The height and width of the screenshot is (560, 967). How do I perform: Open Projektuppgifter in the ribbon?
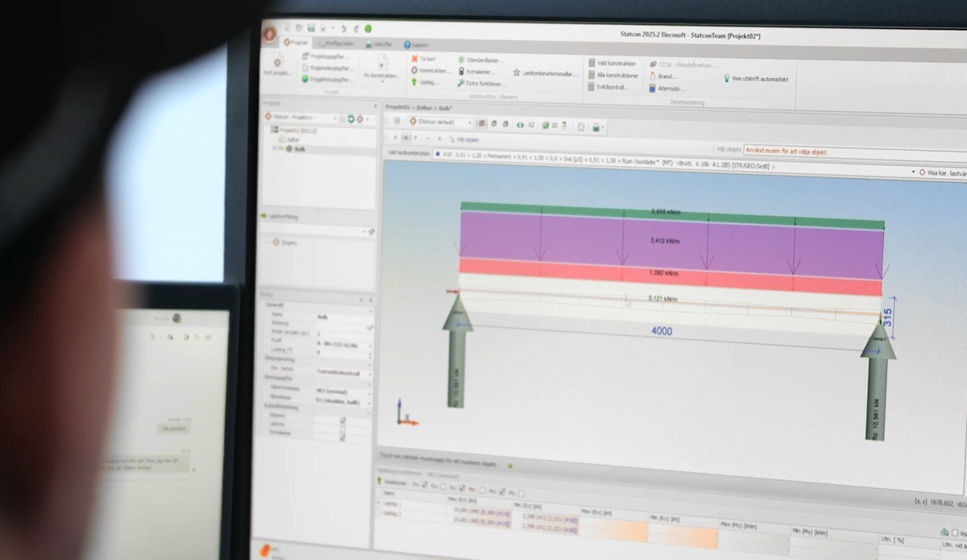(327, 56)
